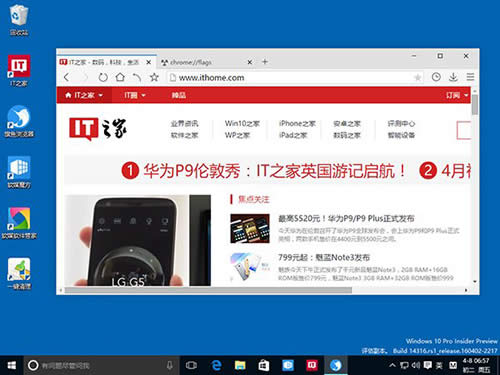500x375 pixels.
Task: Select the 软媒魔方 cube desktop shortcut
Action: pos(19,172)
